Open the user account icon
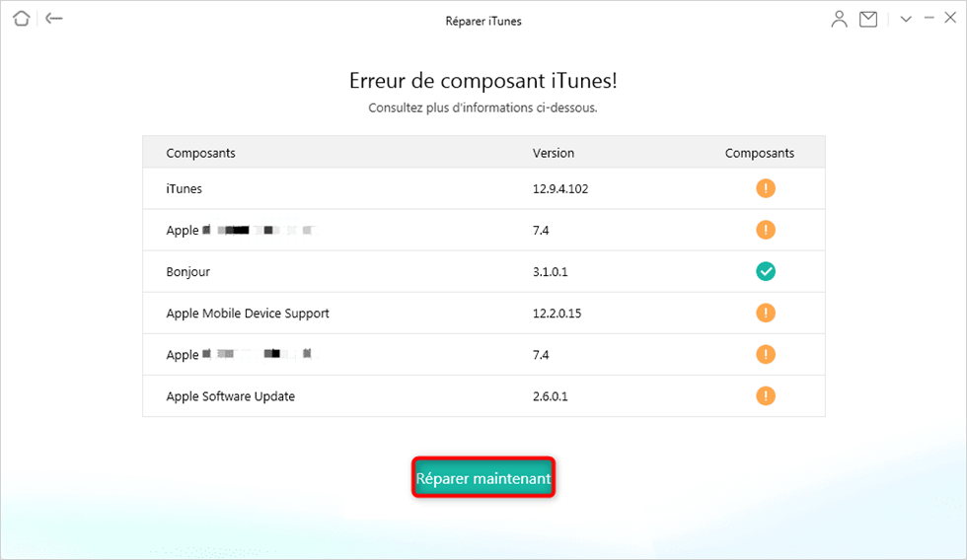Image resolution: width=967 pixels, height=560 pixels. [x=839, y=19]
